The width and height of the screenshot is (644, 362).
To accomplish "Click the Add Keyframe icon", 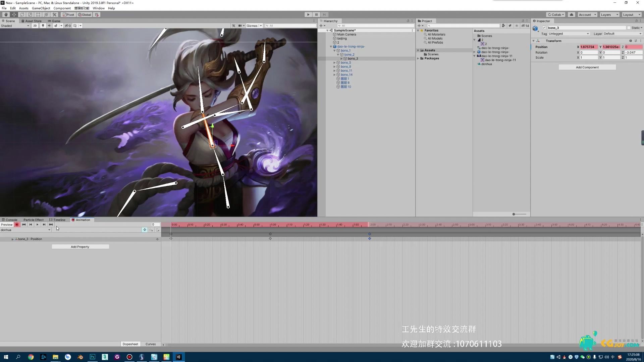I will (151, 230).
